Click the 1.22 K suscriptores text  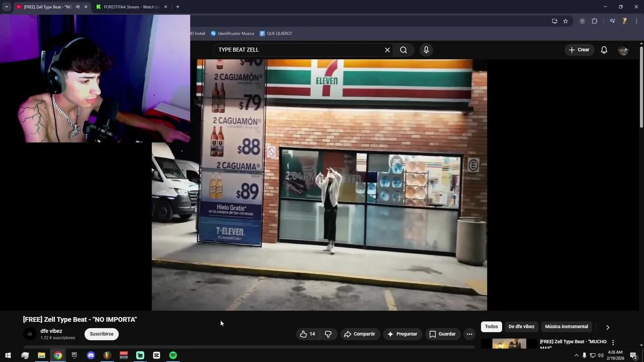[x=58, y=338]
